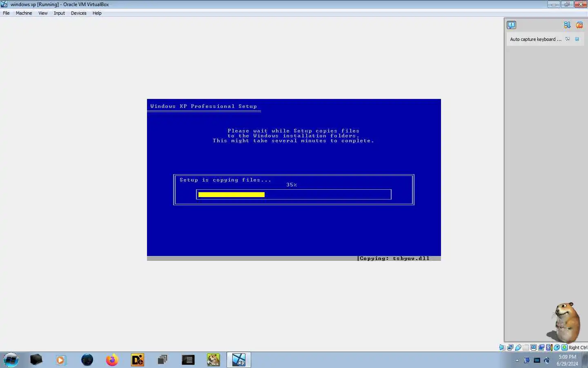The width and height of the screenshot is (588, 368).
Task: Open the stacked windows app in taskbar
Action: (163, 360)
